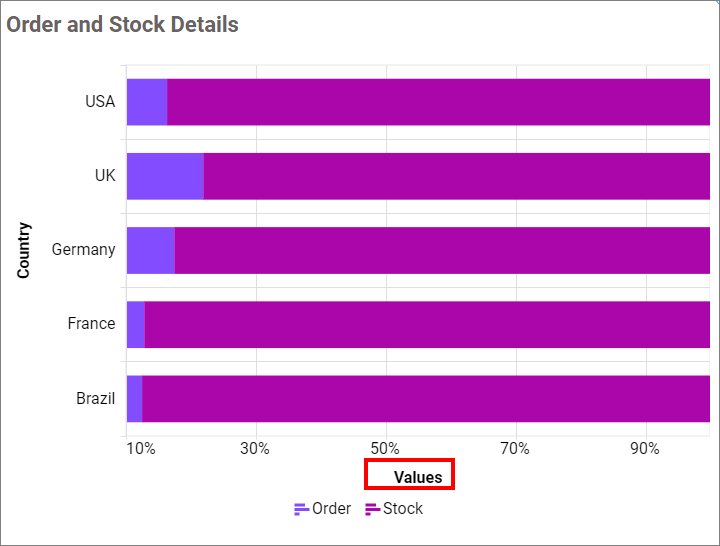The height and width of the screenshot is (546, 720).
Task: Toggle the Order series legend label
Action: pos(331,509)
